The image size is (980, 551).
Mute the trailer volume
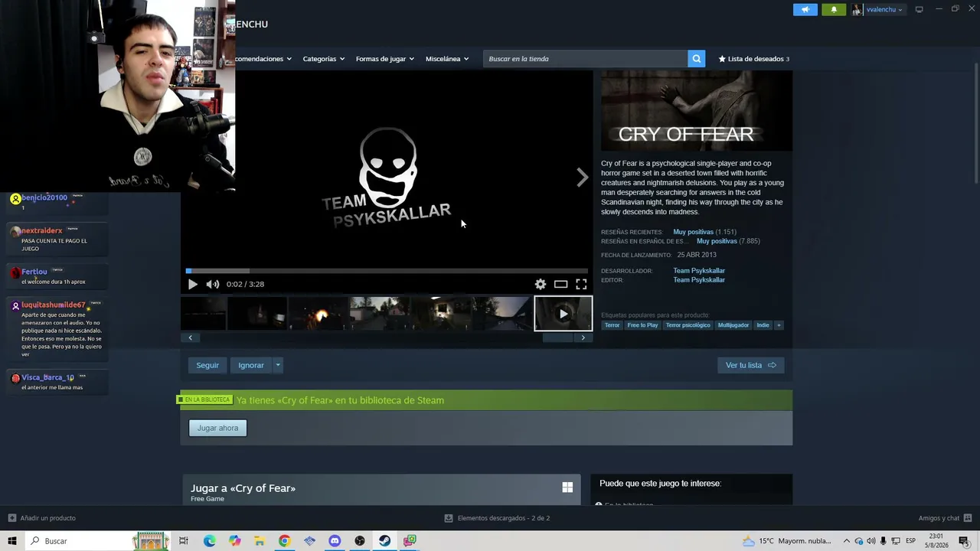click(x=213, y=284)
